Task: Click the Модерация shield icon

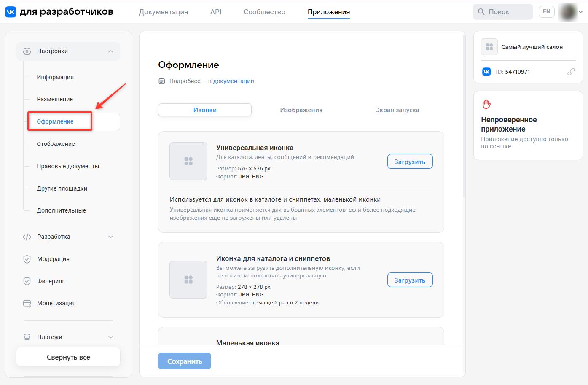Action: (27, 259)
